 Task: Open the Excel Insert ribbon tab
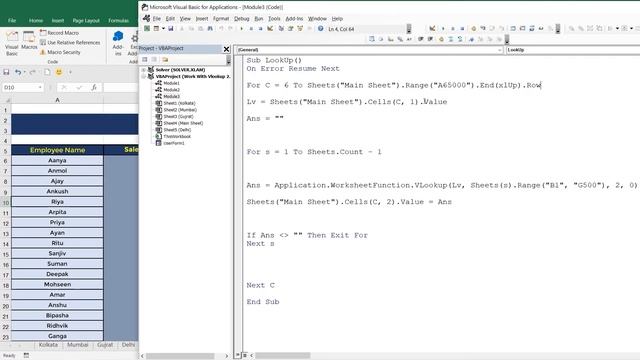point(58,20)
